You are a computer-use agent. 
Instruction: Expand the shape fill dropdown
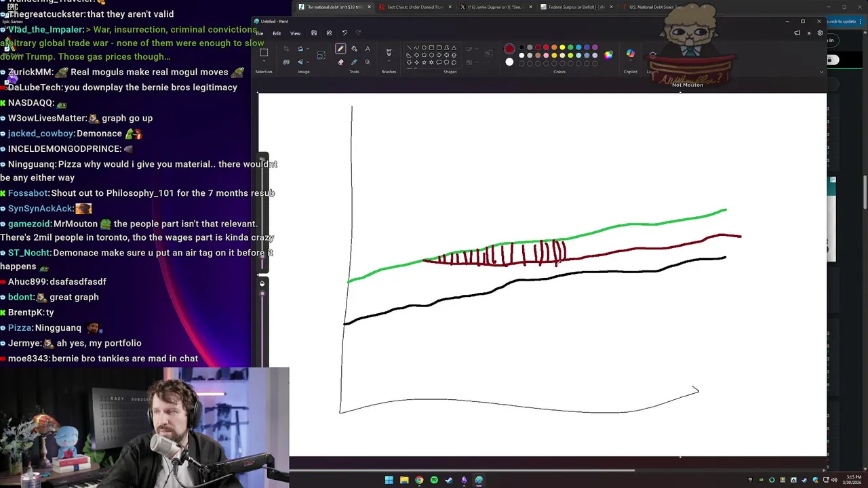(x=477, y=62)
